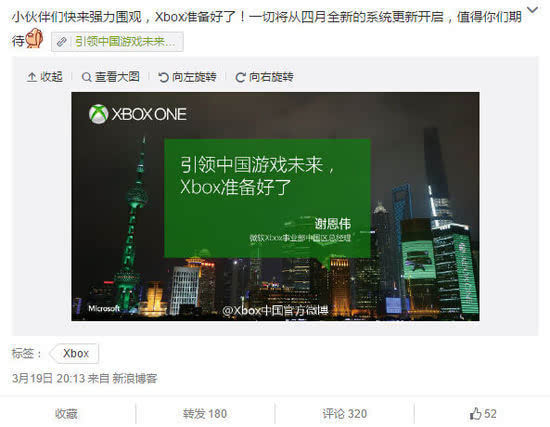Click the upward arrow collapse icon
The width and height of the screenshot is (550, 427).
(x=32, y=77)
